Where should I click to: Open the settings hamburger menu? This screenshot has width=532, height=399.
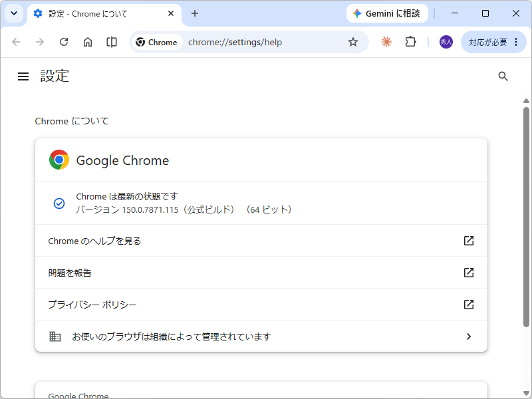(x=23, y=76)
